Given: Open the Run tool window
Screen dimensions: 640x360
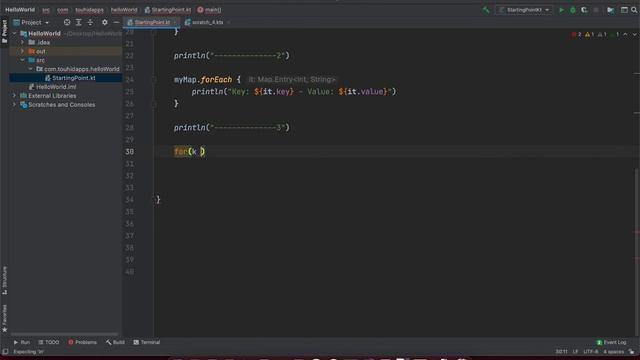Looking at the screenshot, I should 22,342.
